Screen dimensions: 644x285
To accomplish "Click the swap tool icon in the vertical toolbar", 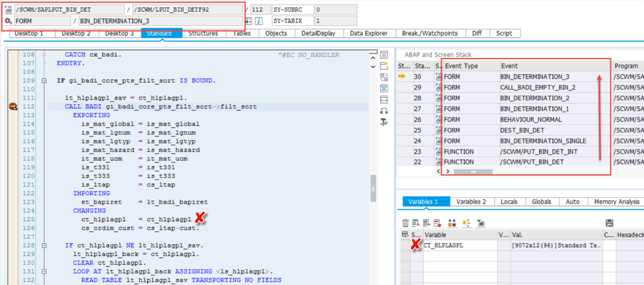I will click(384, 77).
